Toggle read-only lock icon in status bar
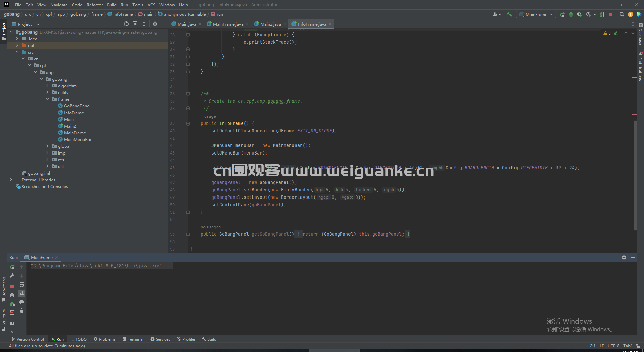This screenshot has height=352, width=644. pyautogui.click(x=638, y=346)
